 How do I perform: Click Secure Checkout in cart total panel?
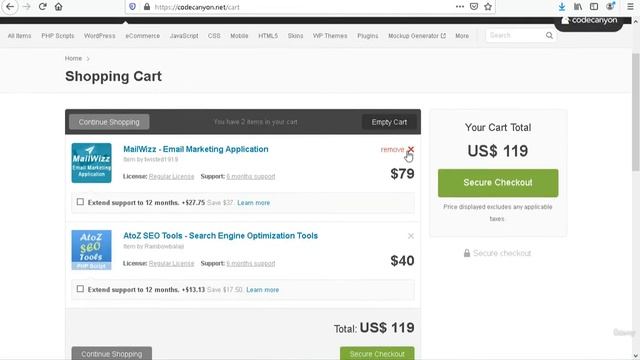point(498,183)
